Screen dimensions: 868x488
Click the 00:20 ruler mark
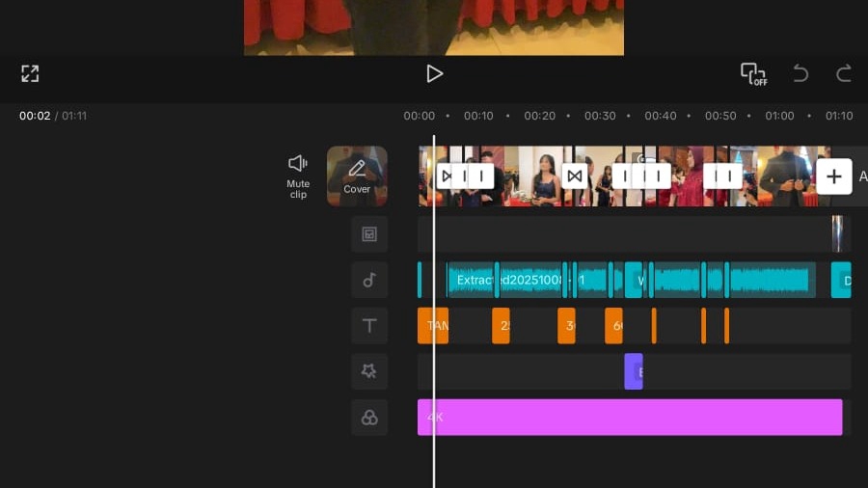click(x=540, y=116)
